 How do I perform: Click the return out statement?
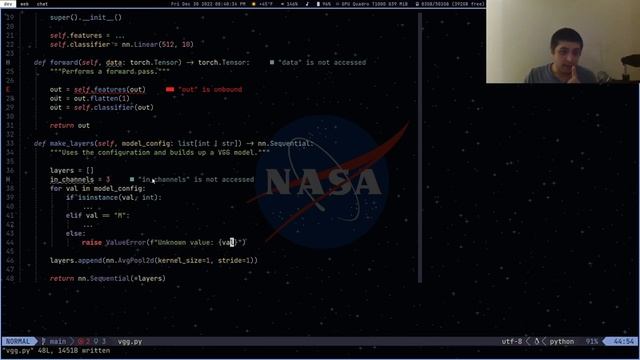coord(70,125)
